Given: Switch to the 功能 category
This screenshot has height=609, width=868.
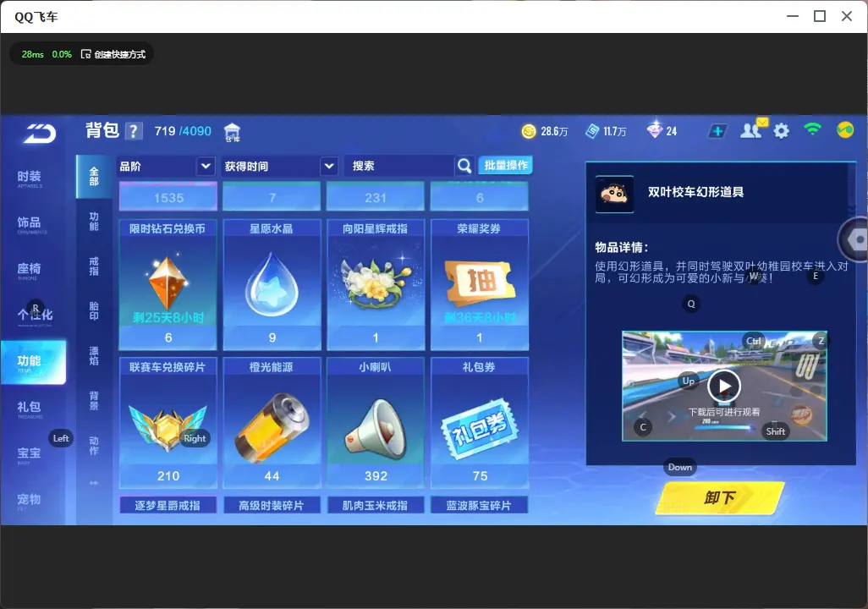Looking at the screenshot, I should tap(33, 362).
